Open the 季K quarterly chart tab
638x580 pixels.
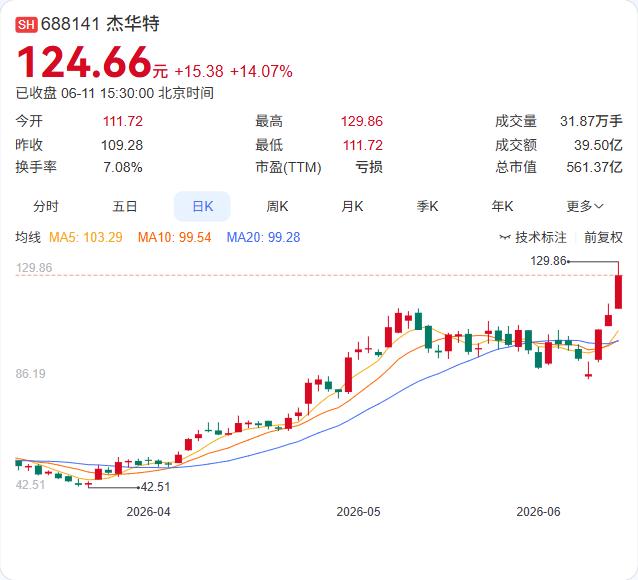427,206
